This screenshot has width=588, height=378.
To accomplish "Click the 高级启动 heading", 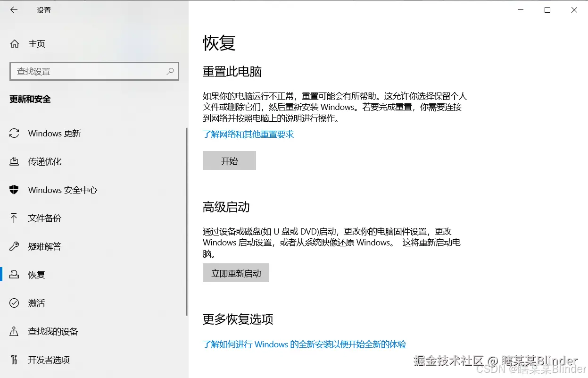I will [x=226, y=207].
